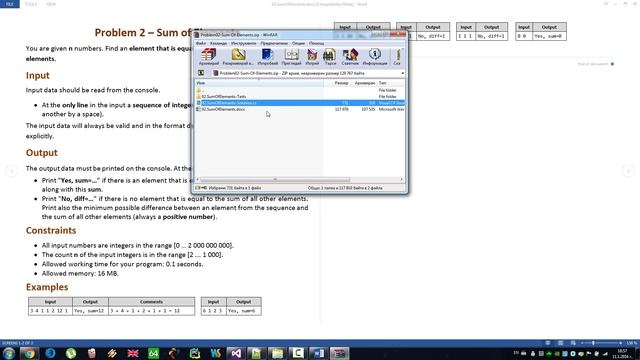
Task: Switch to Print Layout in Word's status bar
Action: click(560, 343)
